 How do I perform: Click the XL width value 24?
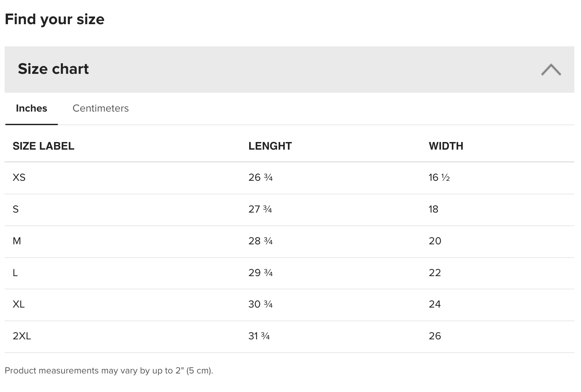[x=435, y=304]
